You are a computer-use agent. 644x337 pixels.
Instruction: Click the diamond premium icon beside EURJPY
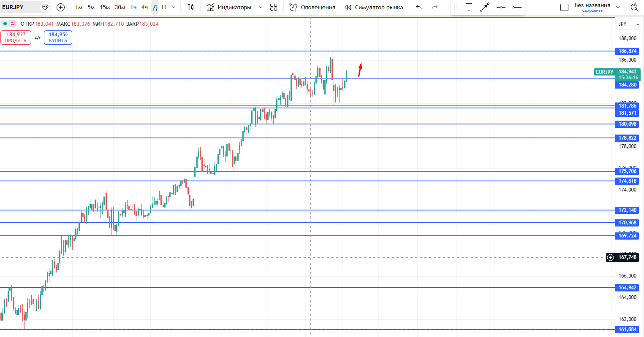[x=45, y=7]
